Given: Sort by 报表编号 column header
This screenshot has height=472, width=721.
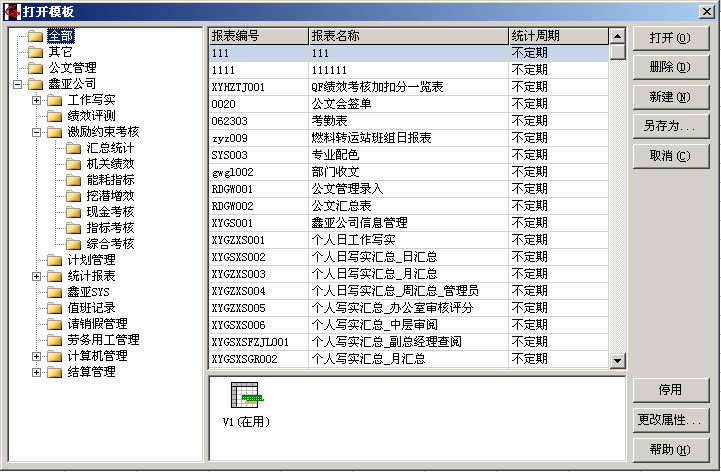Looking at the screenshot, I should pos(258,36).
